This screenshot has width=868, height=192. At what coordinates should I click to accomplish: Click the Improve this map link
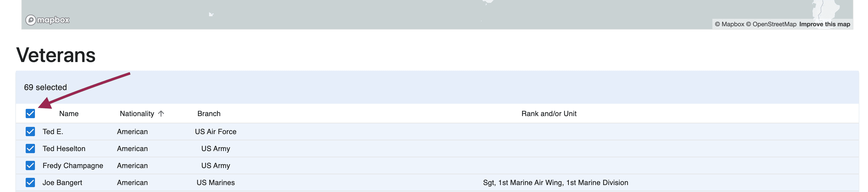(x=825, y=24)
